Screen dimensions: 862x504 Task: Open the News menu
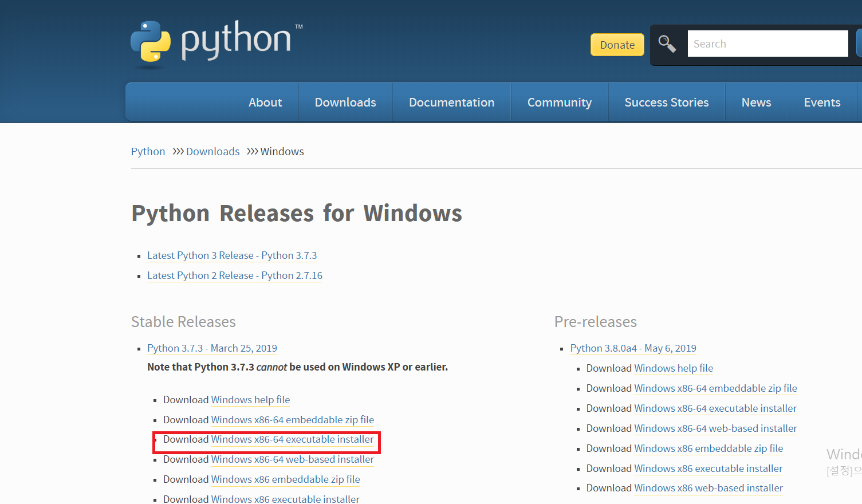[756, 103]
